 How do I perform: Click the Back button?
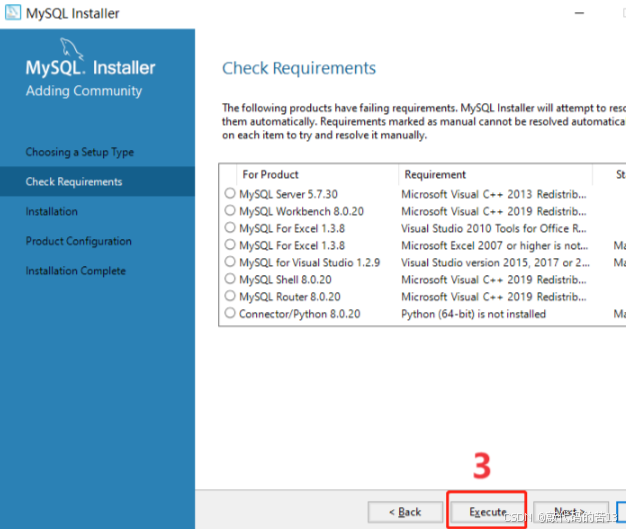click(405, 512)
